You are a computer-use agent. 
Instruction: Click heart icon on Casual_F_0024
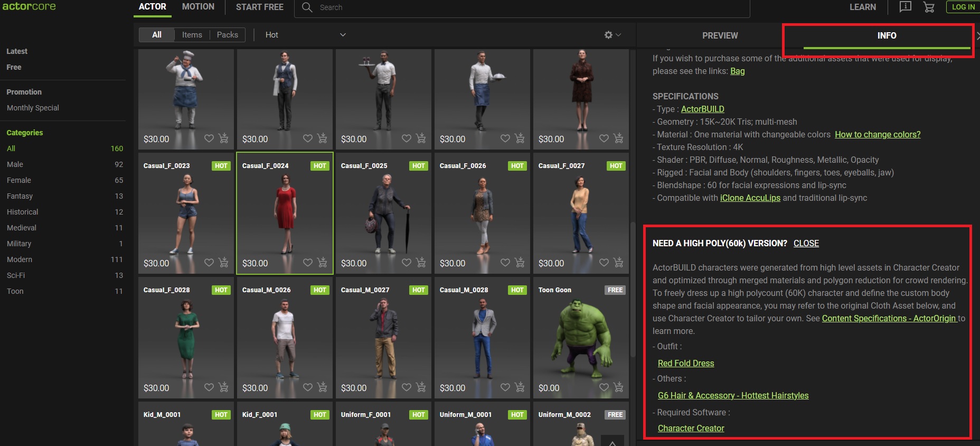pos(308,263)
